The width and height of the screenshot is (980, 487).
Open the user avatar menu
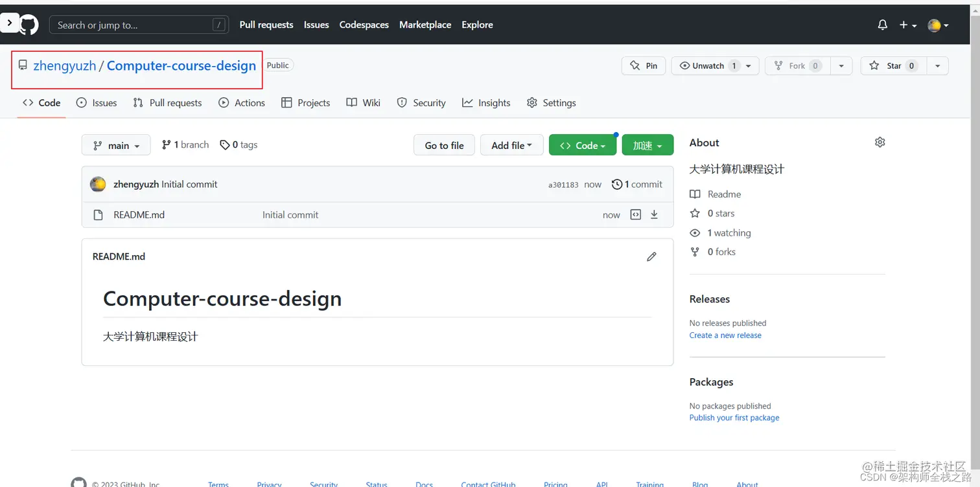point(939,25)
